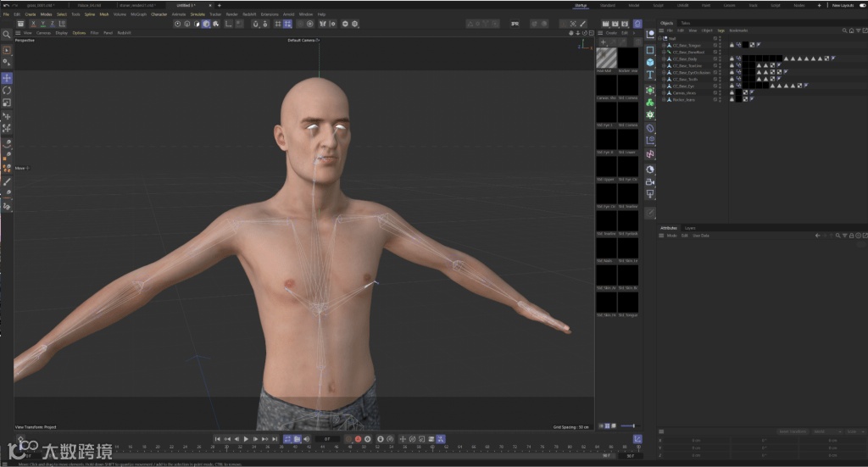The width and height of the screenshot is (868, 467).
Task: Click the black material tag on Canvas_shoes
Action: 738,93
